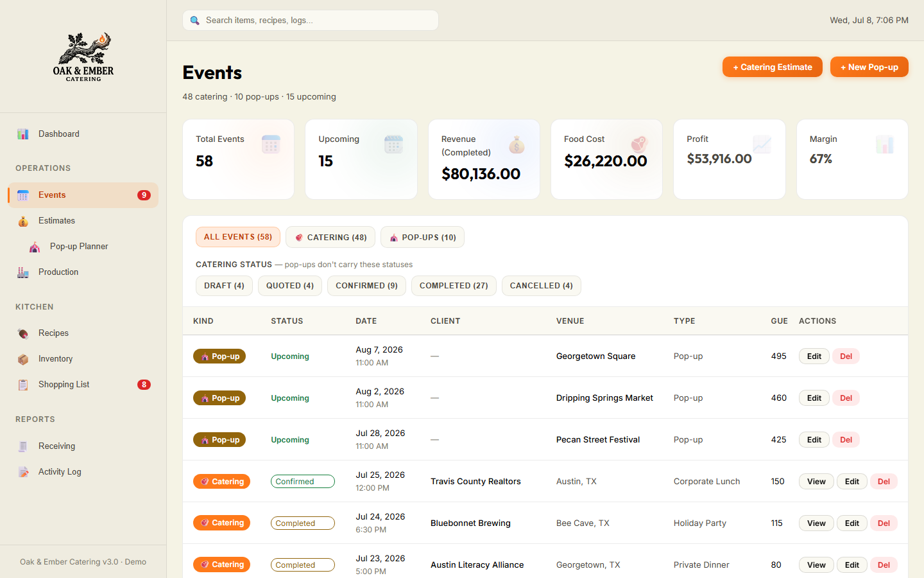
Task: Focus the search items field
Action: click(311, 21)
